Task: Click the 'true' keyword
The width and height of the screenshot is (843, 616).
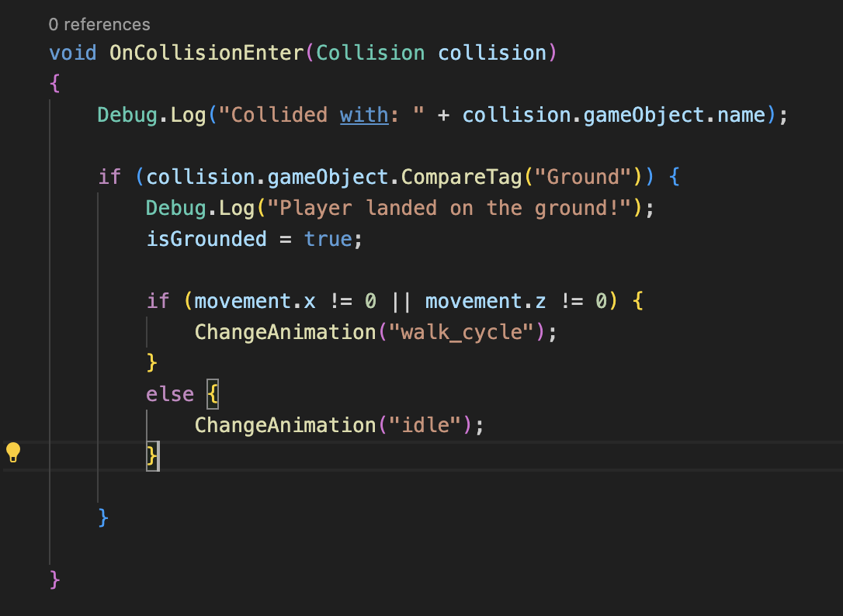Action: pos(328,239)
